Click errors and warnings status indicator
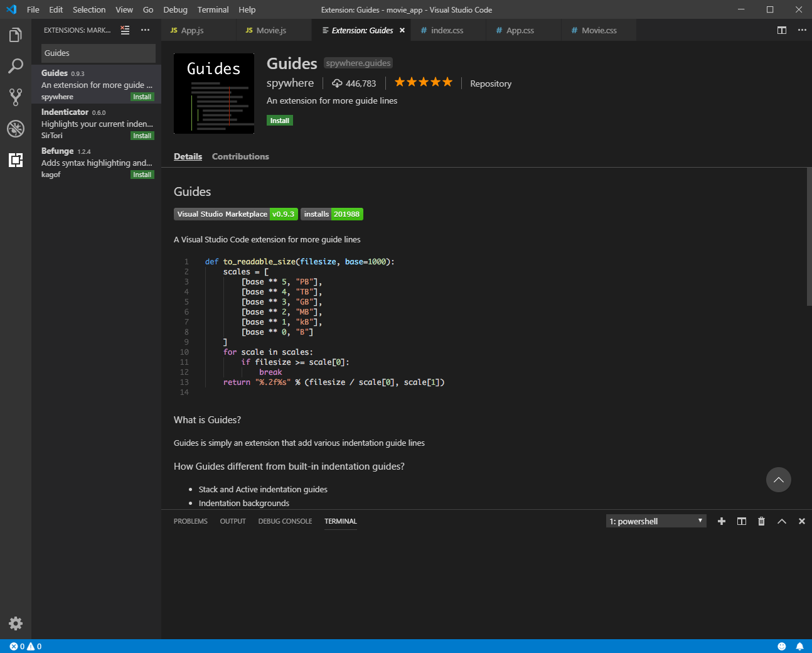The image size is (812, 653). click(x=26, y=646)
